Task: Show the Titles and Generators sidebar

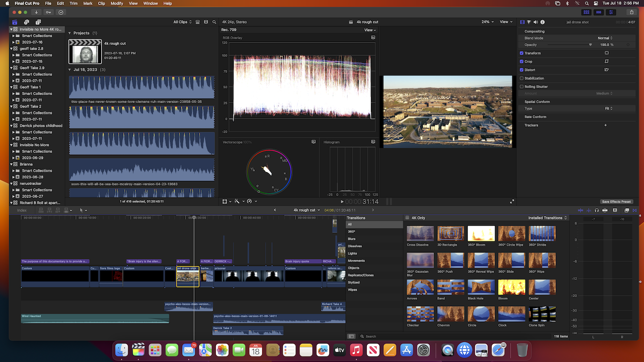Action: pos(38,22)
